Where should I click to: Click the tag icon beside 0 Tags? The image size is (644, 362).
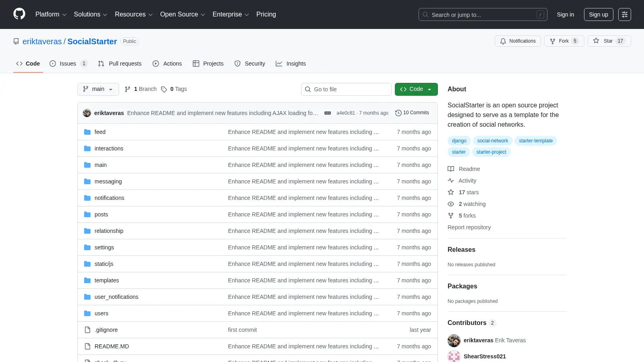[164, 89]
